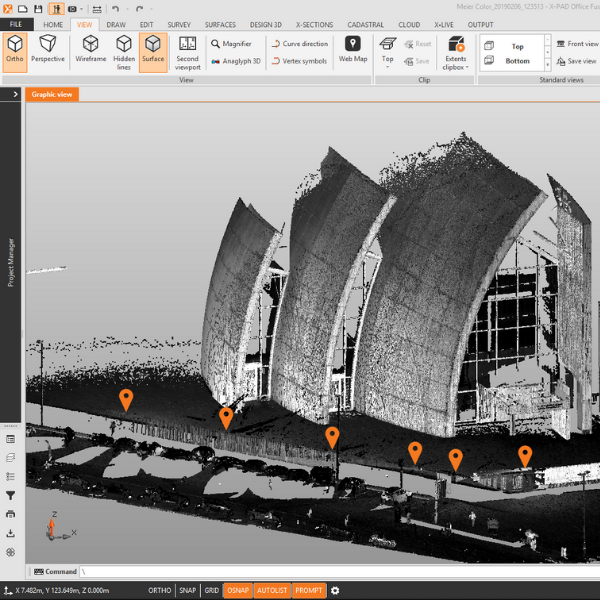
Task: Open status bar settings gear
Action: (335, 590)
